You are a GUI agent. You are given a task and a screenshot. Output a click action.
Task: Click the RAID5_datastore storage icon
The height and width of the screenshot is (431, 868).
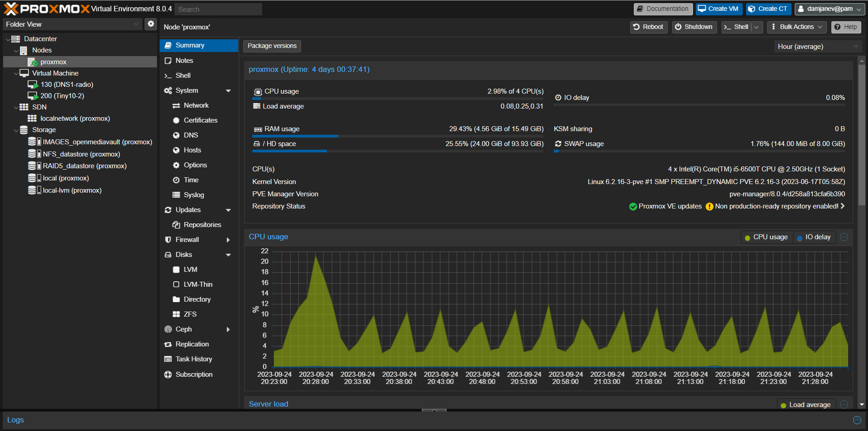click(34, 166)
